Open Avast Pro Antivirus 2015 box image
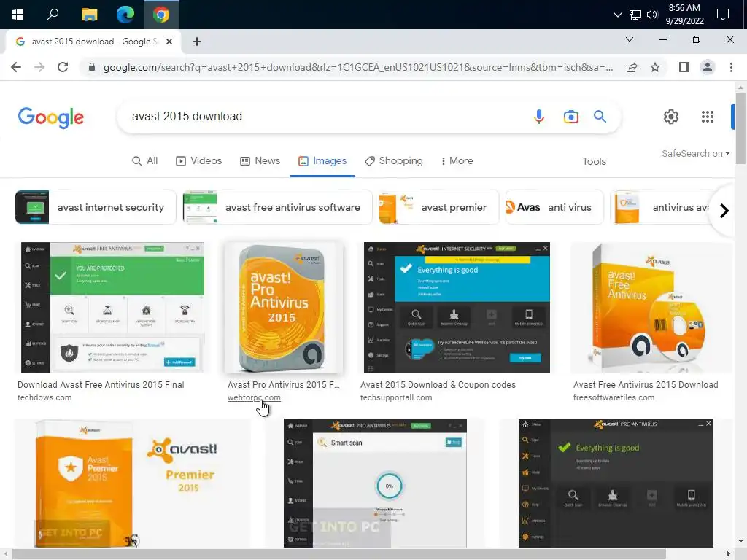This screenshot has height=560, width=747. click(284, 308)
